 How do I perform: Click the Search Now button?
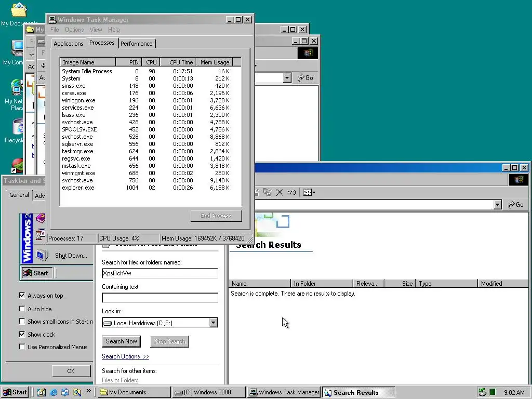coord(121,341)
